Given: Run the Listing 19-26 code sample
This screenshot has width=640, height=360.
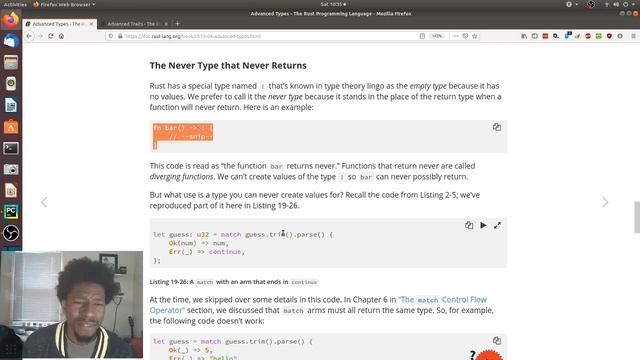Looking at the screenshot, I should click(x=483, y=225).
